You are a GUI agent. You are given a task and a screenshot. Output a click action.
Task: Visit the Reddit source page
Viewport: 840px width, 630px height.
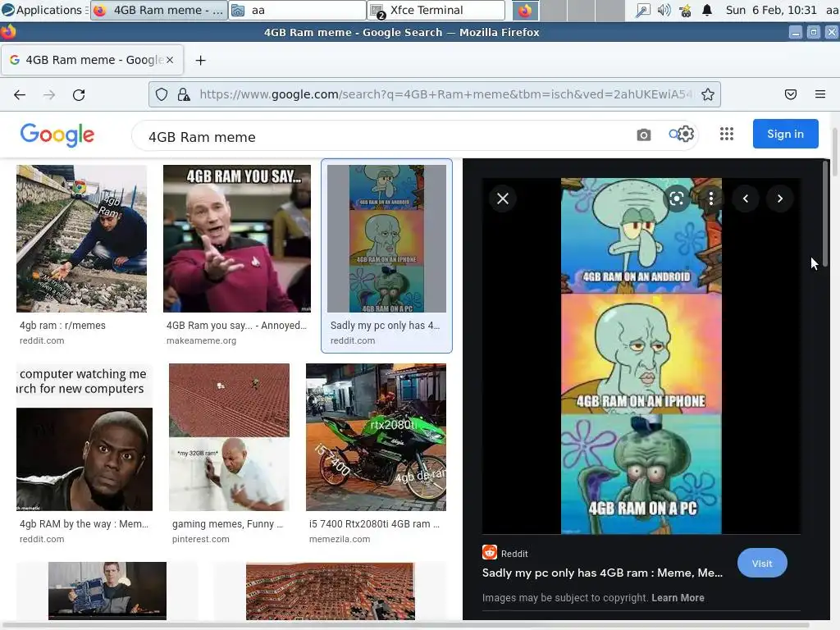(x=762, y=563)
